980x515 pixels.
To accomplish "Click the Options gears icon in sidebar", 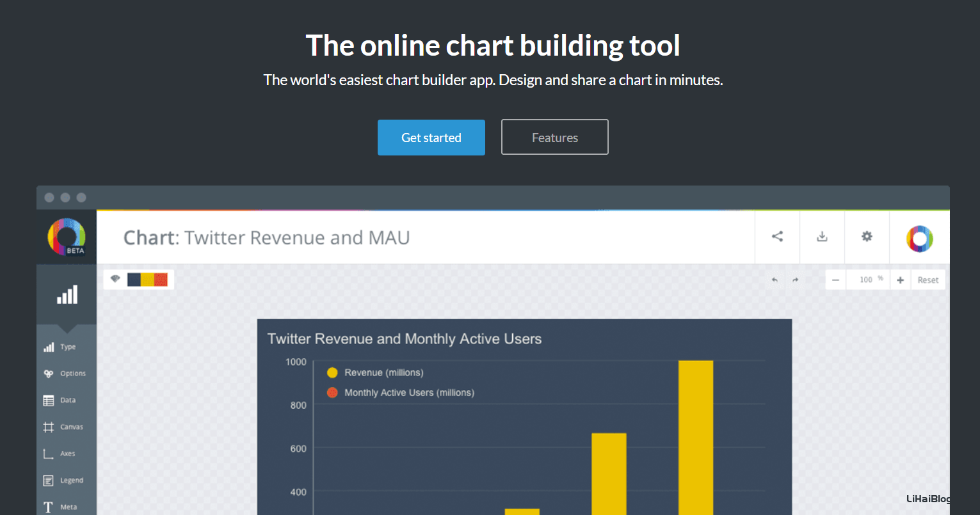I will pos(49,374).
